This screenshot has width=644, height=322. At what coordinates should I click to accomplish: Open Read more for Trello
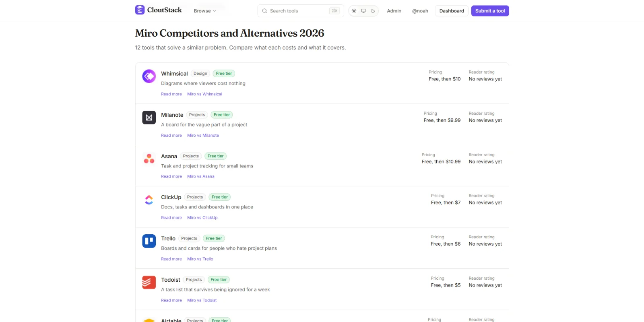tap(171, 259)
